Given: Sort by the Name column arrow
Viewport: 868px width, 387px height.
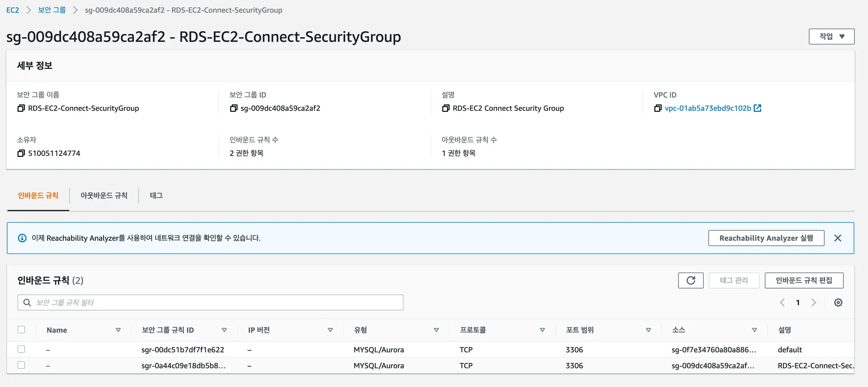Looking at the screenshot, I should coord(118,330).
